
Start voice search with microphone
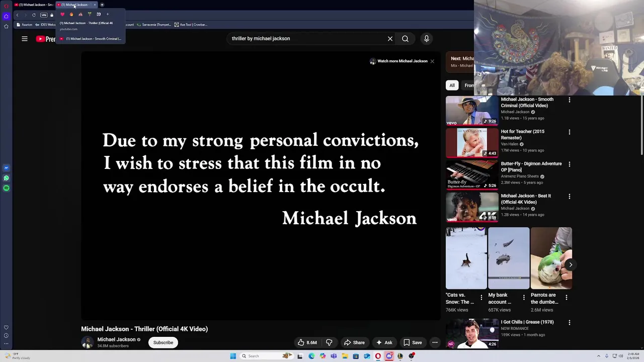(427, 39)
